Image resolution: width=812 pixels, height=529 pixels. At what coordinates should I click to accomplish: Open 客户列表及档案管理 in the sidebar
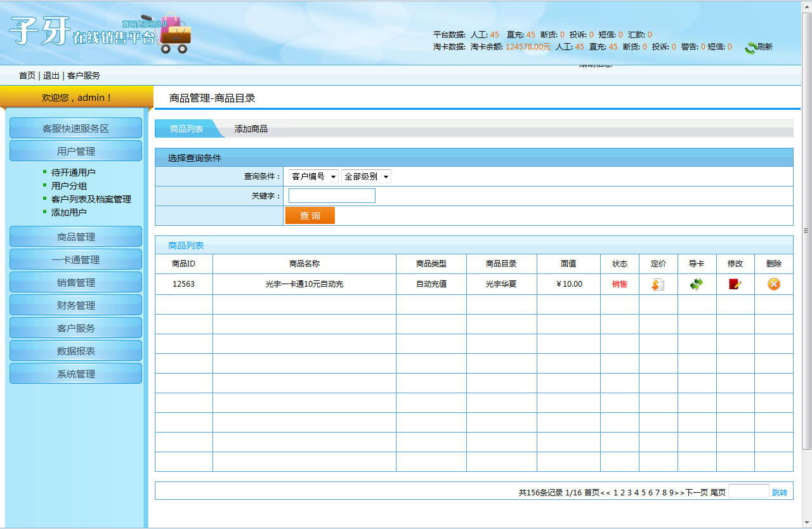point(91,199)
